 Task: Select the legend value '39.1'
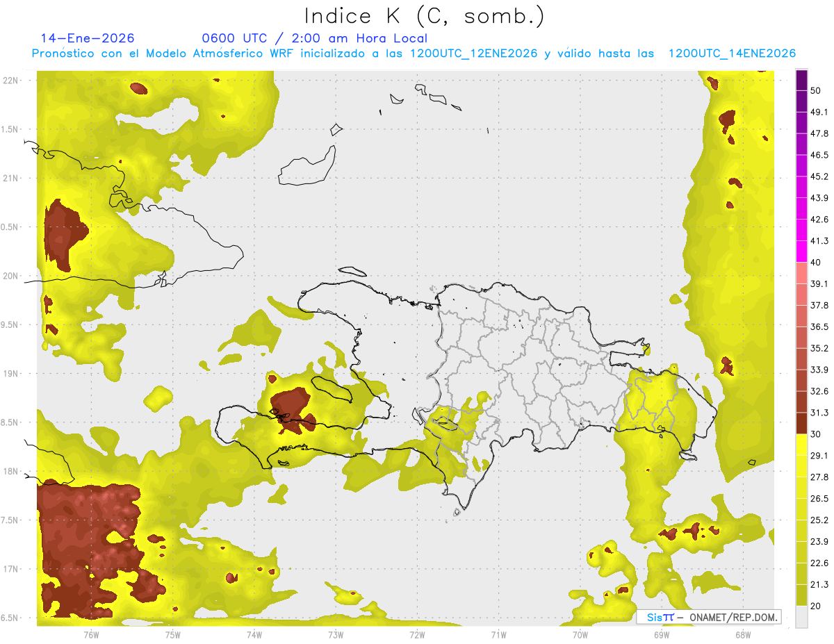click(x=819, y=283)
